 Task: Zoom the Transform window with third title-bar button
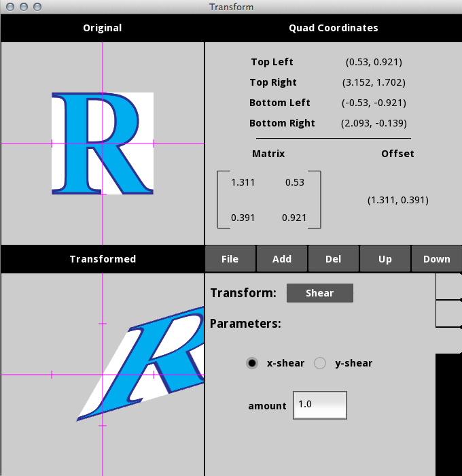pos(37,7)
